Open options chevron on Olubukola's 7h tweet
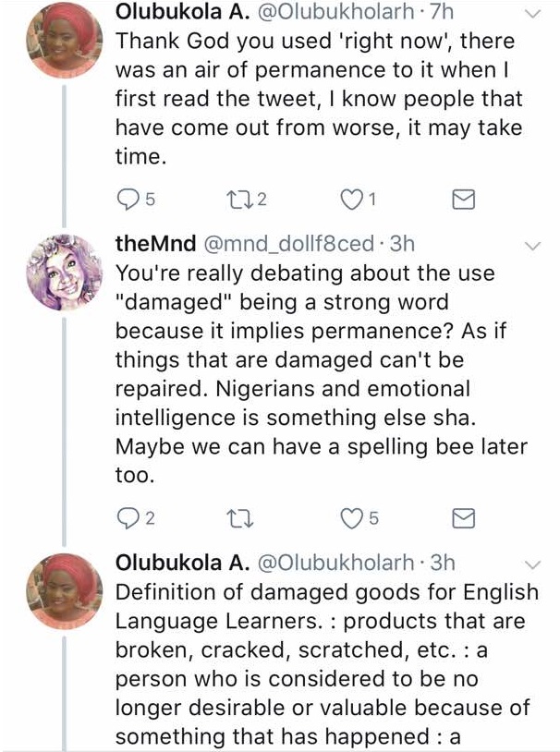This screenshot has width=560, height=752. (x=533, y=16)
